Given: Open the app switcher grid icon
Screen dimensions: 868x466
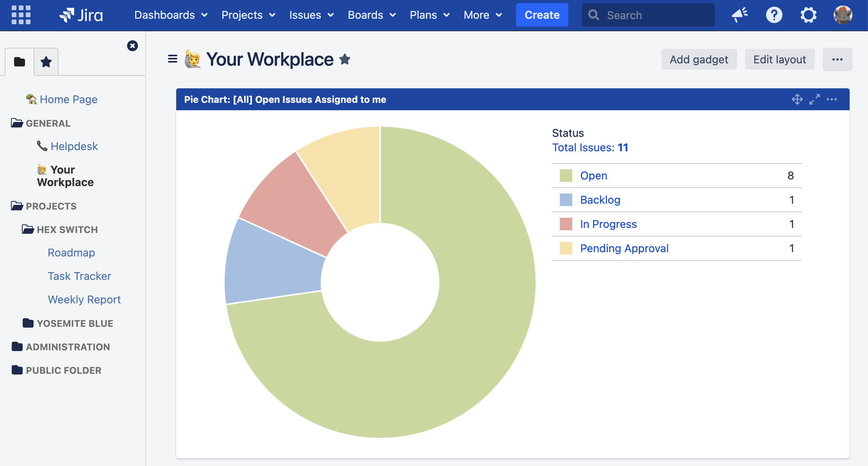Looking at the screenshot, I should pos(21,15).
